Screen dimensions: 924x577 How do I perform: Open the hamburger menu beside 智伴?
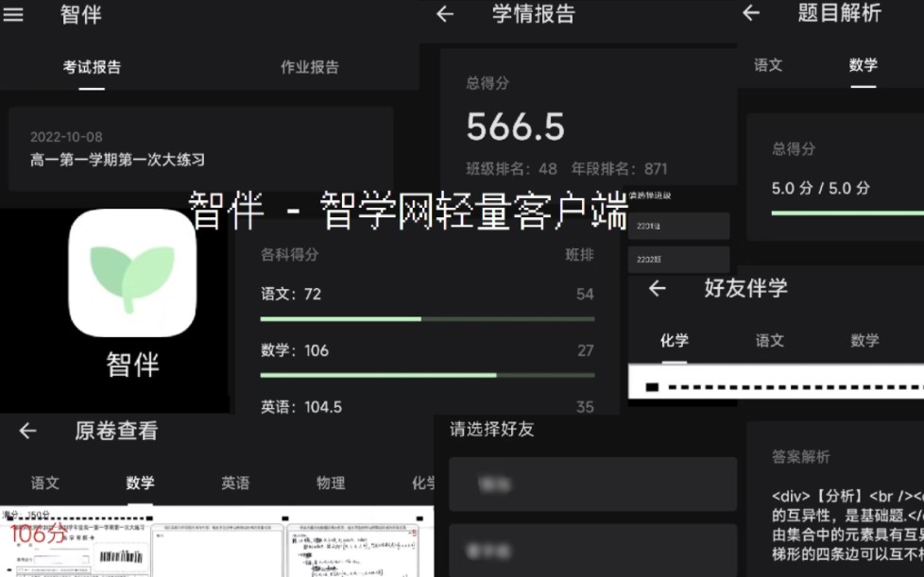point(13,14)
